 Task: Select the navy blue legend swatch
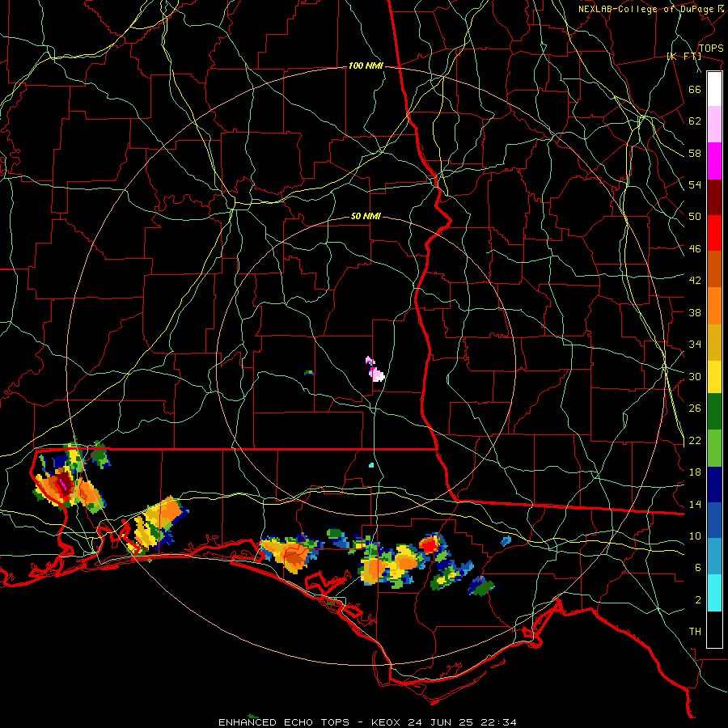tap(714, 485)
